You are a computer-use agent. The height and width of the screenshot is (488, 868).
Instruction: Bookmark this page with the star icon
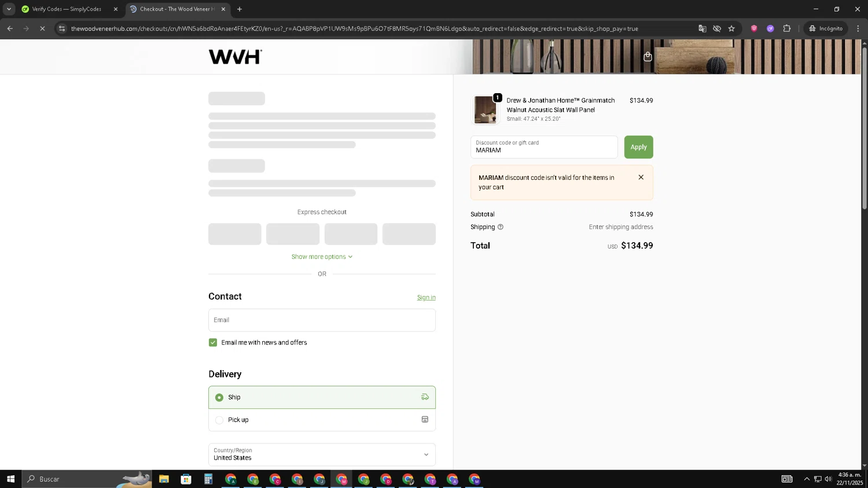pos(731,28)
